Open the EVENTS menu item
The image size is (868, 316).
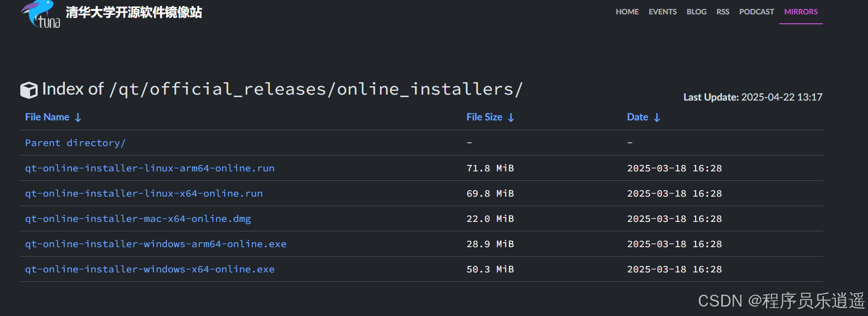coord(662,11)
